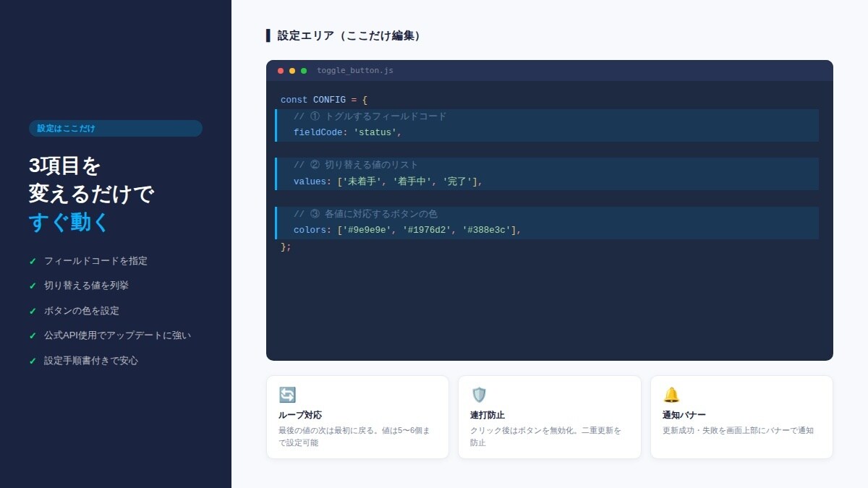Click checkmark beside 公式API使用でアップデートに強い
Image resolution: width=868 pixels, height=488 pixels.
click(x=33, y=335)
